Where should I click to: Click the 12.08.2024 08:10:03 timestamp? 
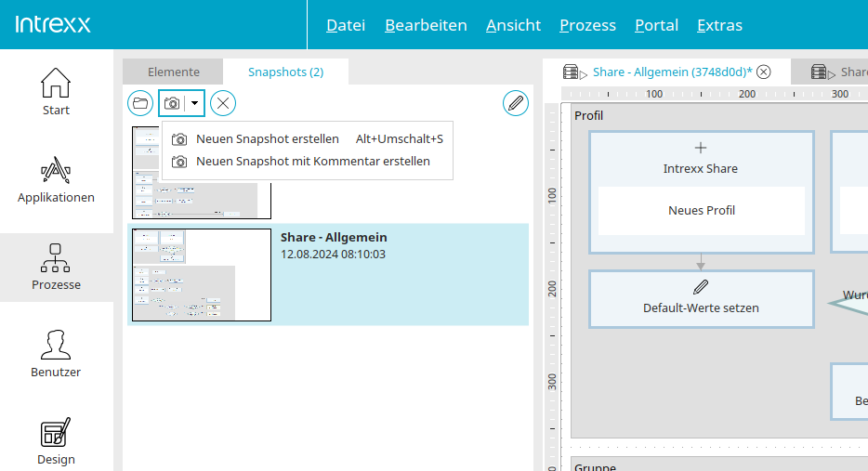[x=333, y=255]
